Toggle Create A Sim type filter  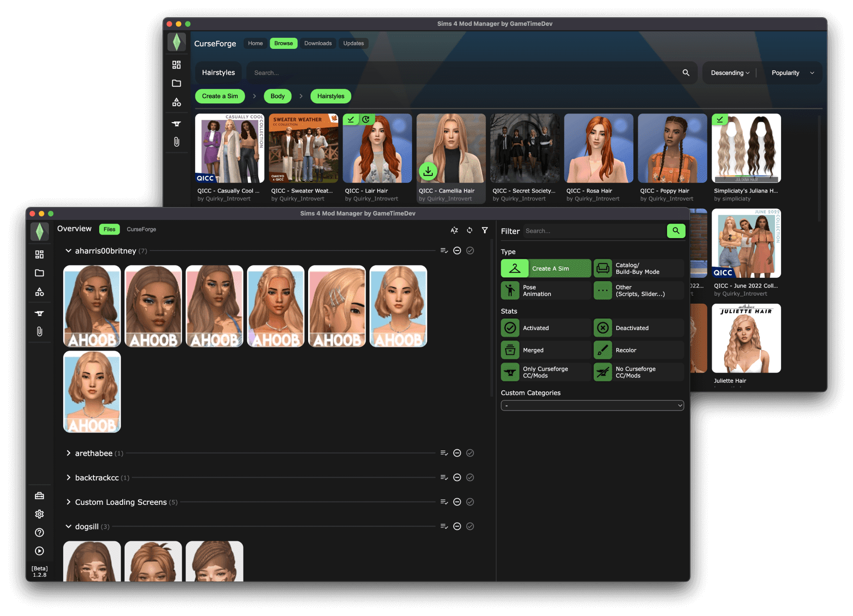point(546,268)
